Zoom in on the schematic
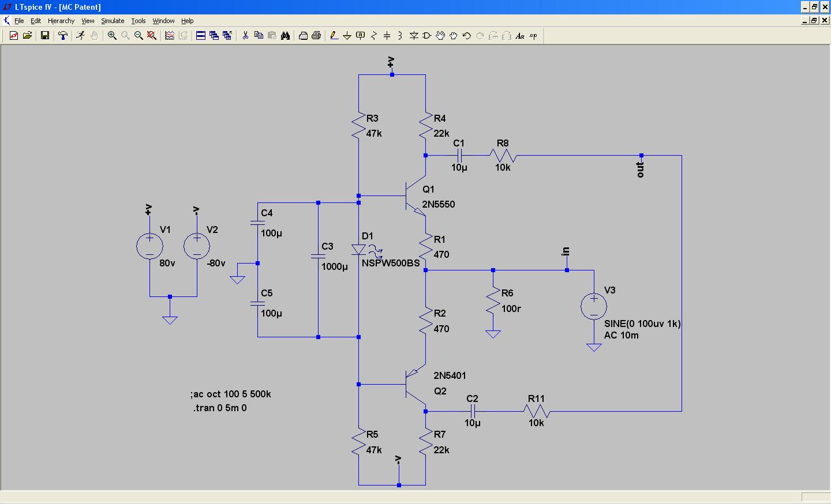Screen dimensions: 831x504 112,36
